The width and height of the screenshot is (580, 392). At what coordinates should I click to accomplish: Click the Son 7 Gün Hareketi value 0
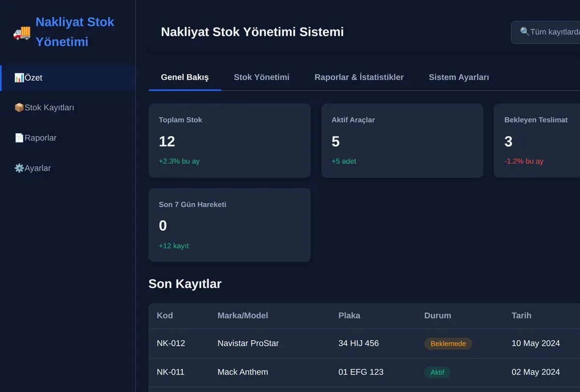(x=163, y=226)
